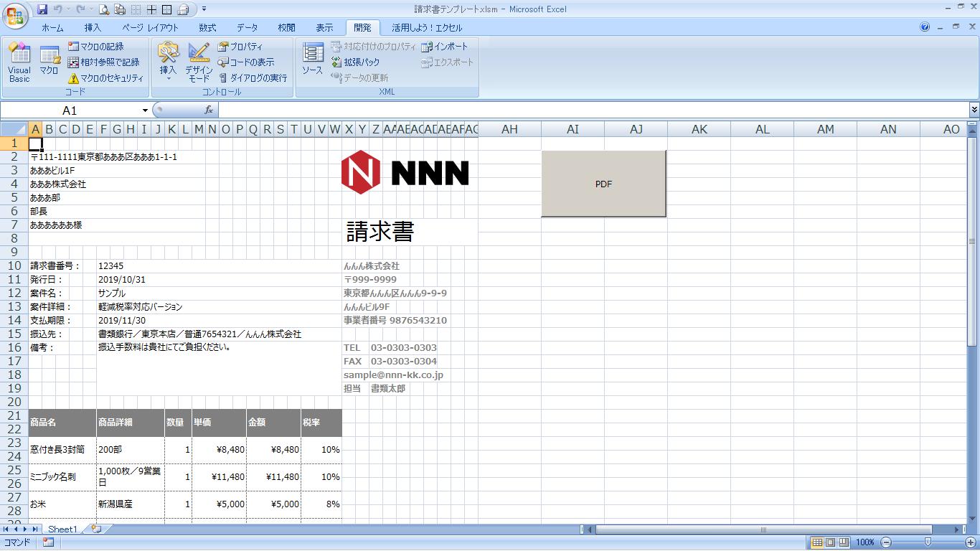
Task: Open the Redo history dropdown arrow
Action: (x=90, y=9)
